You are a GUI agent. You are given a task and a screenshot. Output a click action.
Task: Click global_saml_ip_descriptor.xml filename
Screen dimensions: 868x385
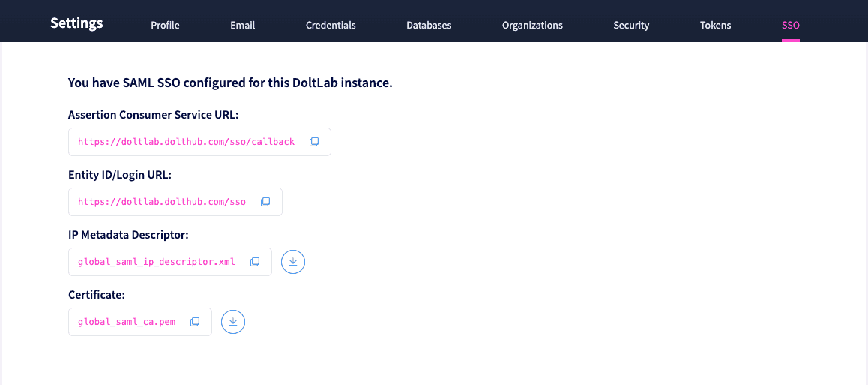[x=157, y=261]
